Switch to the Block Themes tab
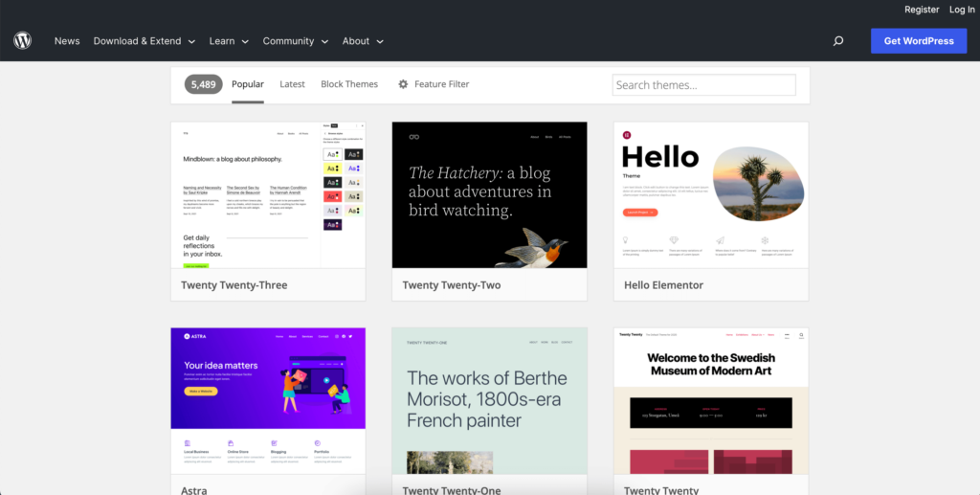The height and width of the screenshot is (495, 980). click(x=349, y=84)
